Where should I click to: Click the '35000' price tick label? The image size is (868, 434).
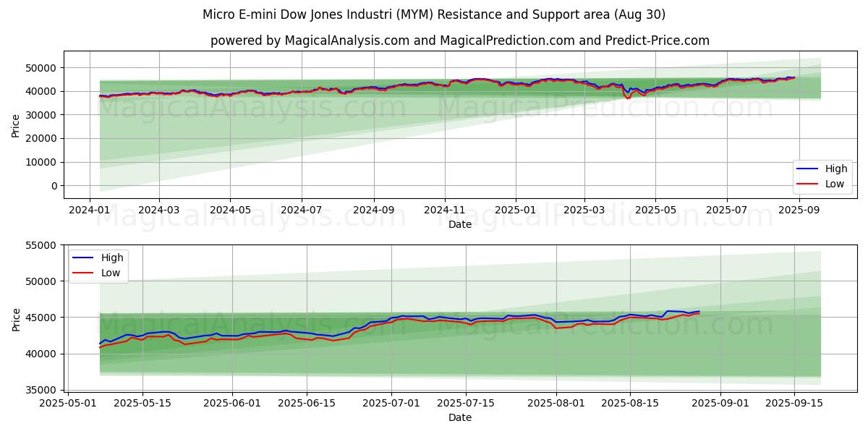click(43, 390)
